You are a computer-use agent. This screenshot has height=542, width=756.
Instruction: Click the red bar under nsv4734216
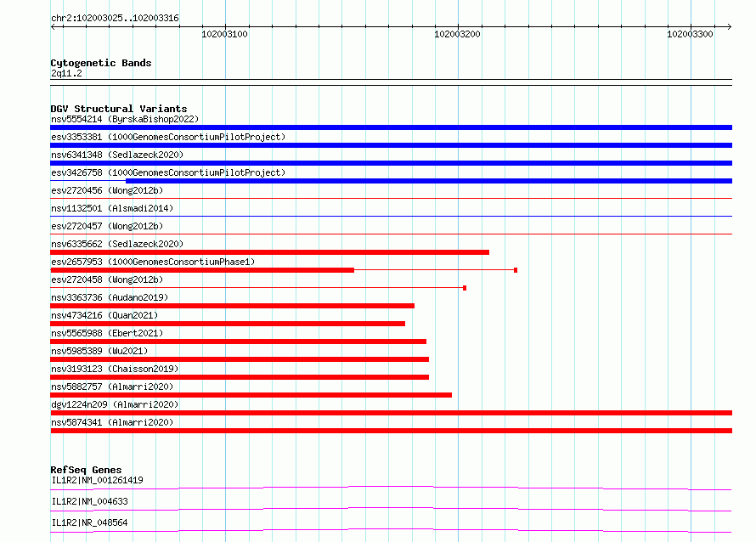tap(228, 324)
